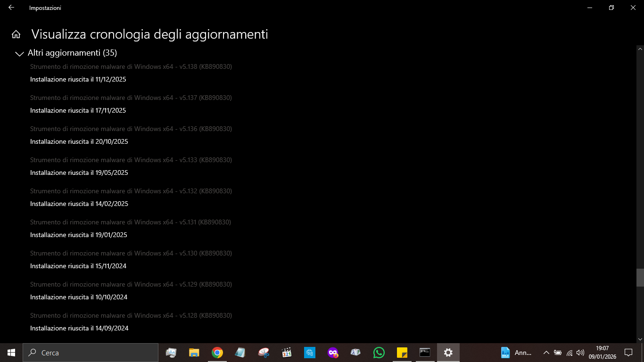
Task: Select text 'Installazione riuscita il 11/12/2025'
Action: click(x=78, y=79)
